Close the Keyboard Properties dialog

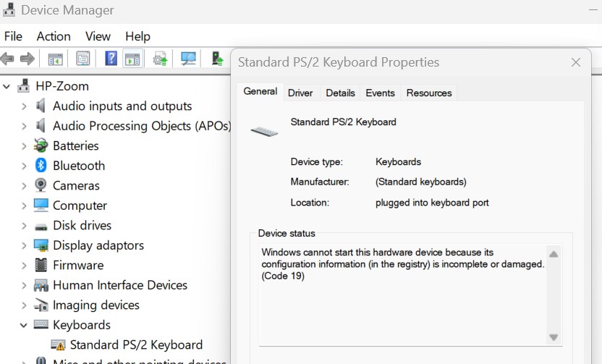coord(575,62)
